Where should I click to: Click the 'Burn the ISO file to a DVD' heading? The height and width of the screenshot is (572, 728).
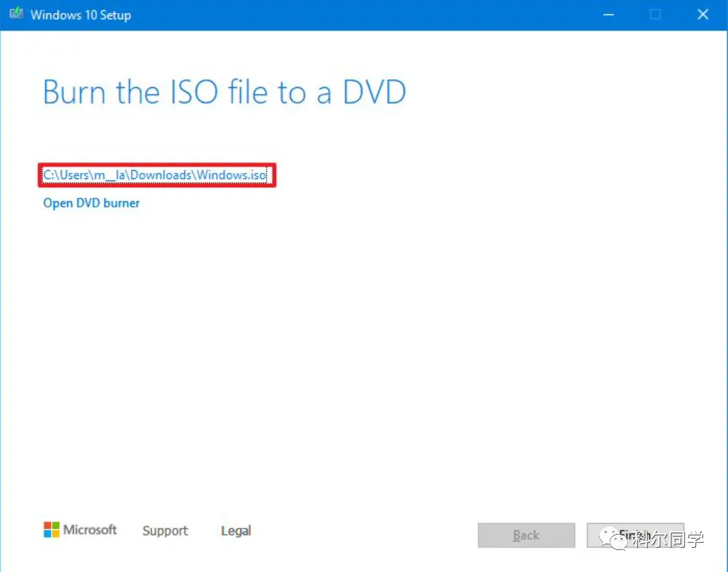pos(224,92)
